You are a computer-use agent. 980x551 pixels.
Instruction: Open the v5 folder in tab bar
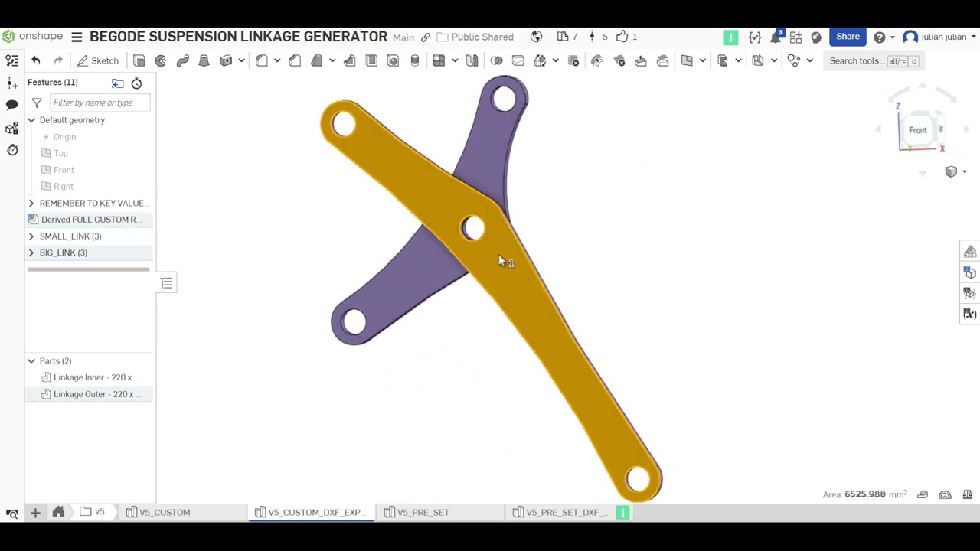93,512
